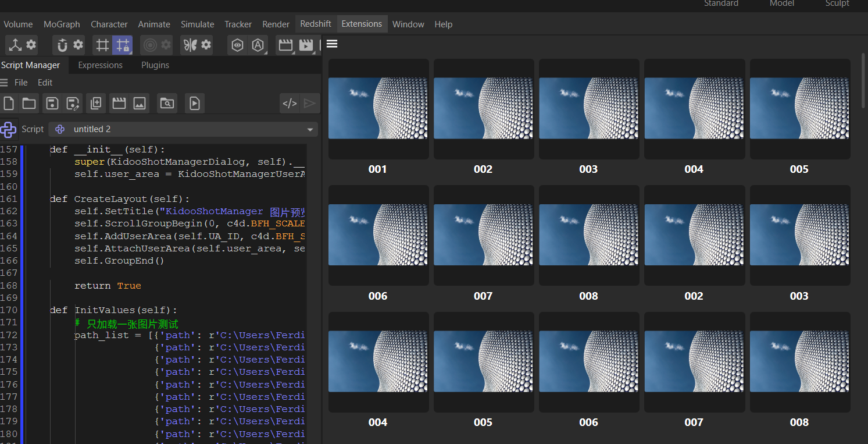Open the Redshift menu
This screenshot has width=868, height=444.
tap(316, 24)
